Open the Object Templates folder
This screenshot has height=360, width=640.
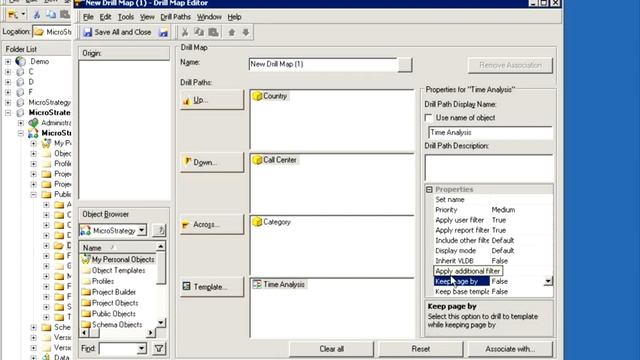click(113, 270)
